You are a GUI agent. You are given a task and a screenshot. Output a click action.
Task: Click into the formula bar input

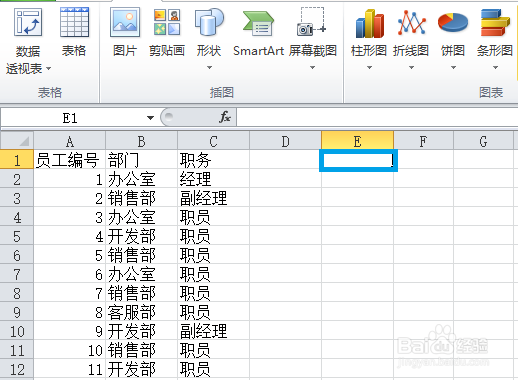pos(377,117)
